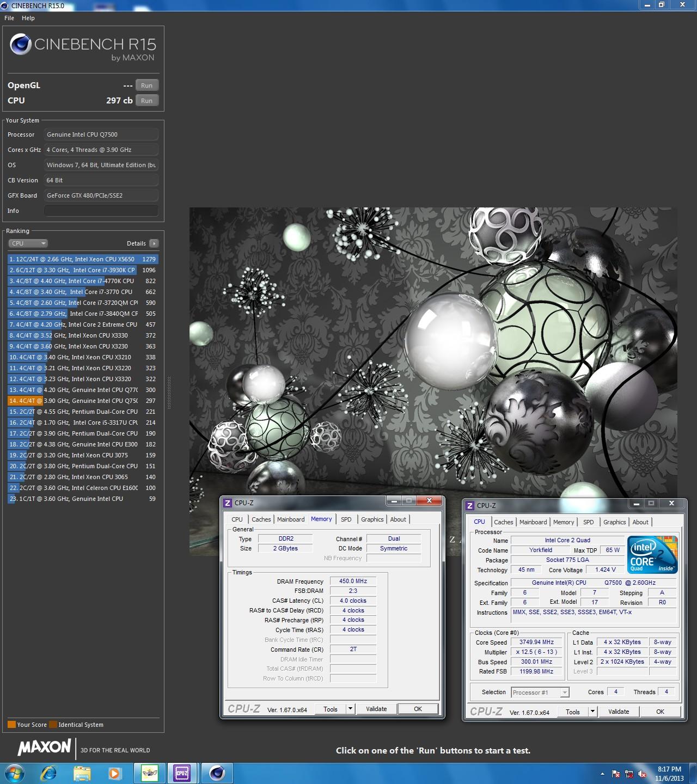This screenshot has width=697, height=784.
Task: Open the File menu
Action: (9, 18)
